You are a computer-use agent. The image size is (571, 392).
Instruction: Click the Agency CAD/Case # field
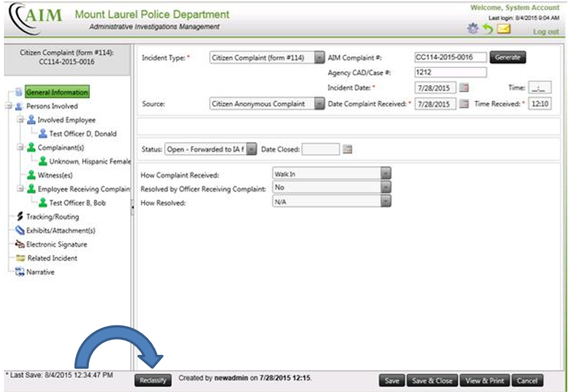(450, 73)
